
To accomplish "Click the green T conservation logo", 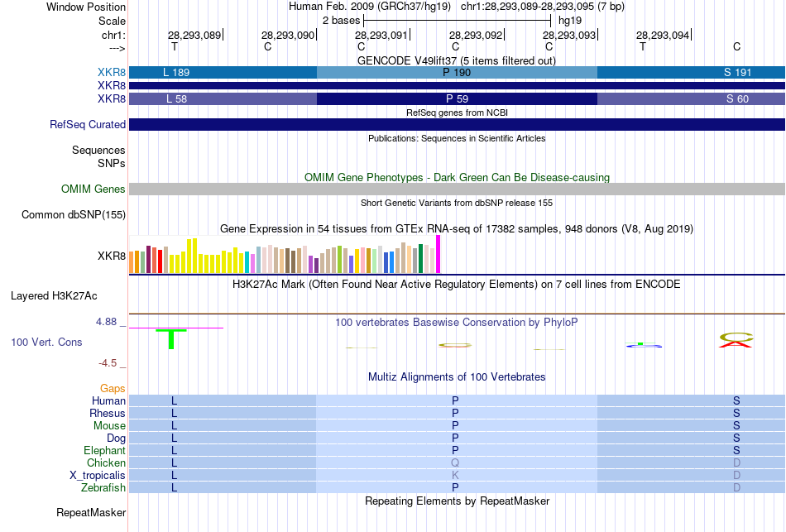I will point(171,339).
